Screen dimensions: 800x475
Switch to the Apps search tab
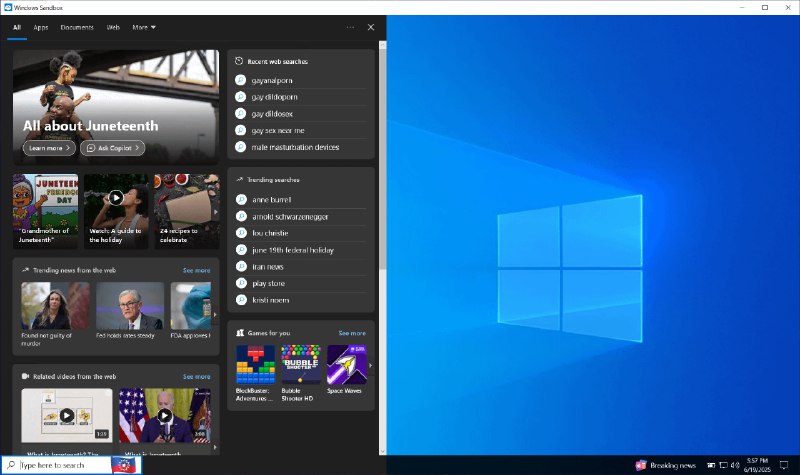[x=41, y=27]
